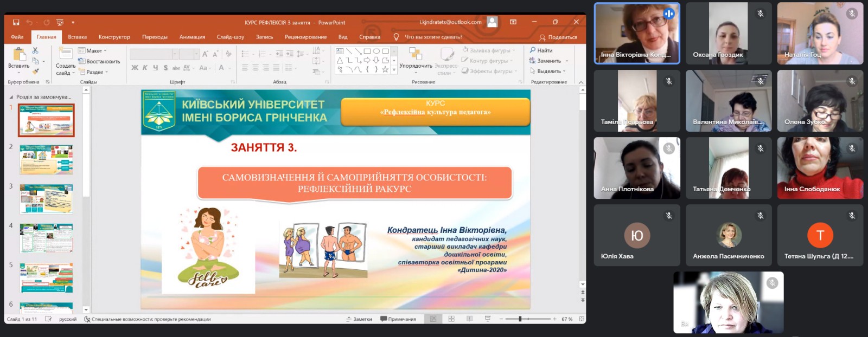The height and width of the screenshot is (337, 868).
Task: Click the account profile picture icon
Action: tap(492, 22)
